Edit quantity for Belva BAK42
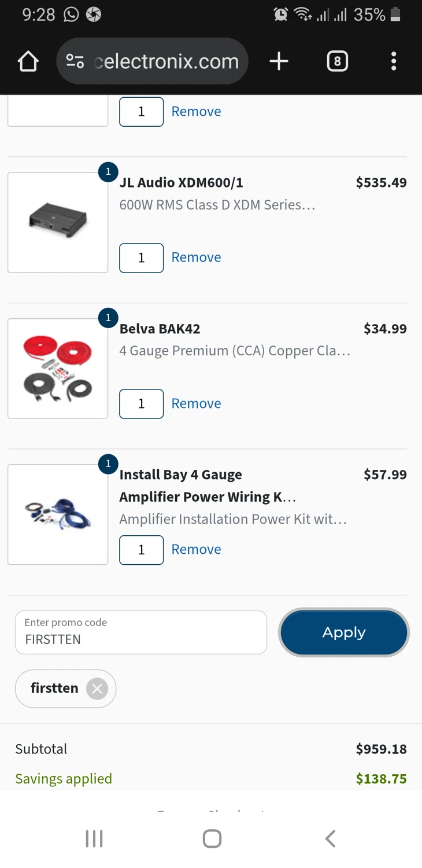 pyautogui.click(x=141, y=403)
